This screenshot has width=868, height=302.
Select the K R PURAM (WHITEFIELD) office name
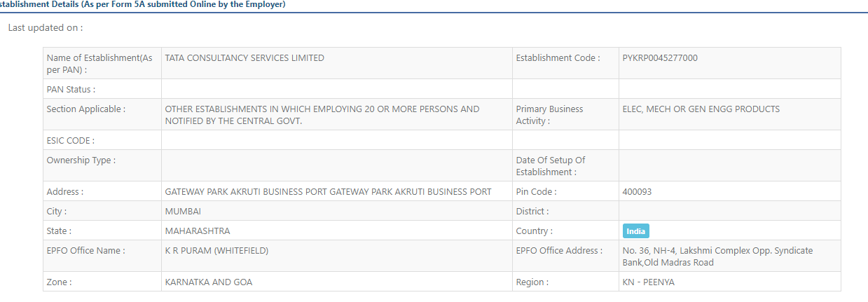coord(216,250)
